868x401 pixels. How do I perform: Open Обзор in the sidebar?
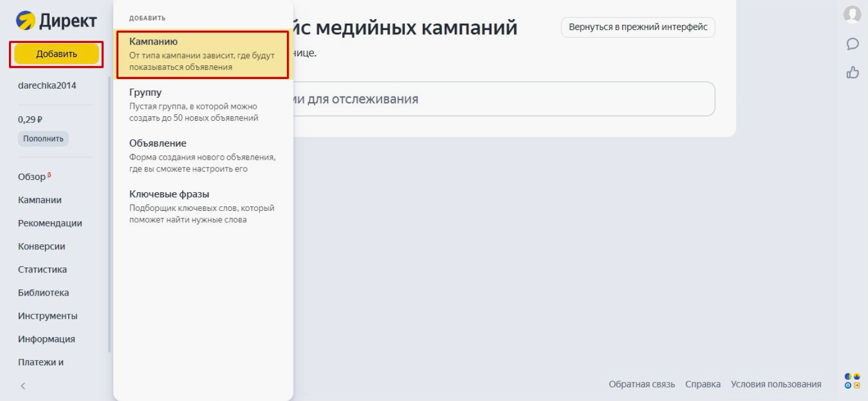pyautogui.click(x=32, y=177)
